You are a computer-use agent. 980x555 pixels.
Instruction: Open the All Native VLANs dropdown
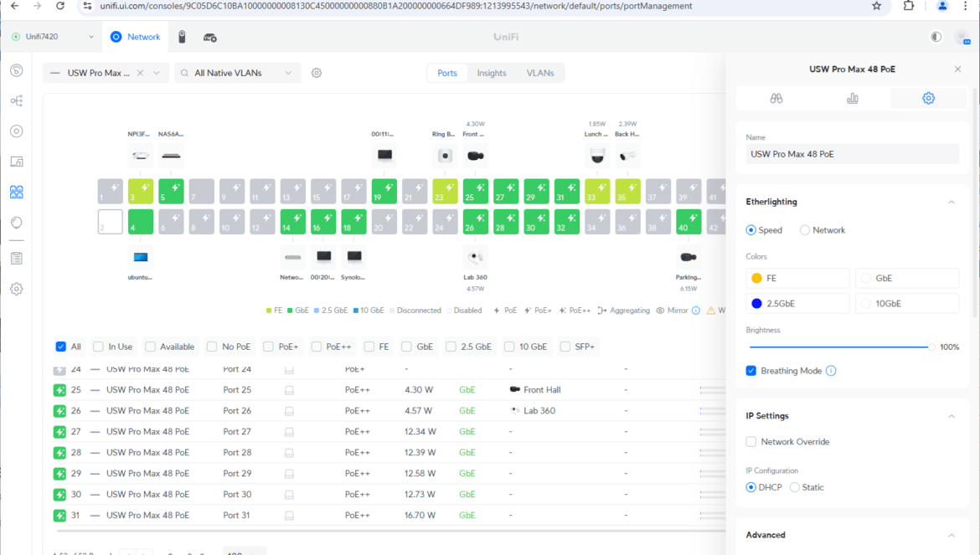238,73
